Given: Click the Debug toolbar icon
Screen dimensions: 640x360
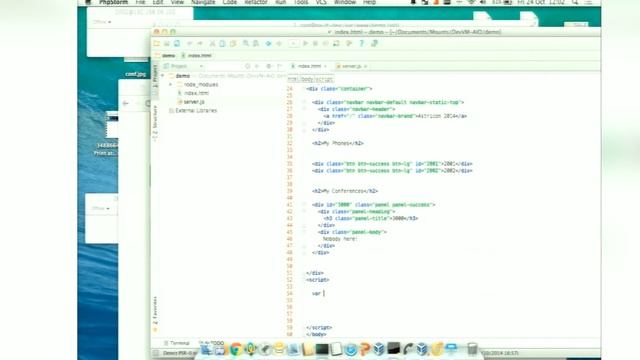Looking at the screenshot, I should pyautogui.click(x=316, y=43).
